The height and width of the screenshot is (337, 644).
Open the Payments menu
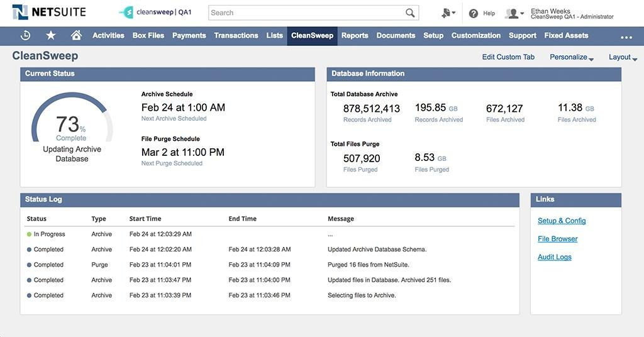(x=189, y=36)
